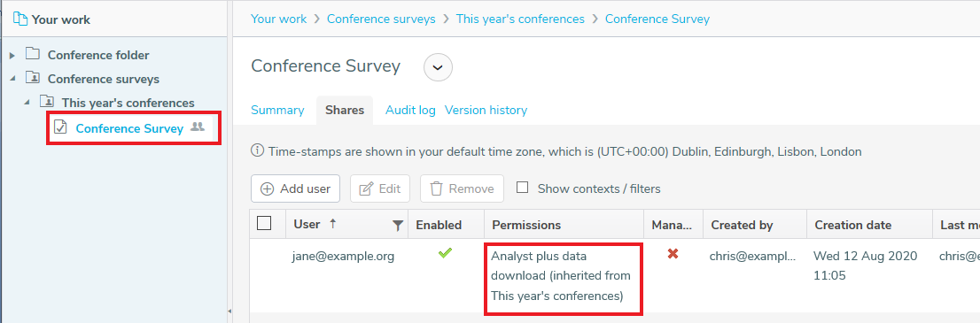980x323 pixels.
Task: Click the info icon before the Time-stamps note
Action: (x=257, y=150)
